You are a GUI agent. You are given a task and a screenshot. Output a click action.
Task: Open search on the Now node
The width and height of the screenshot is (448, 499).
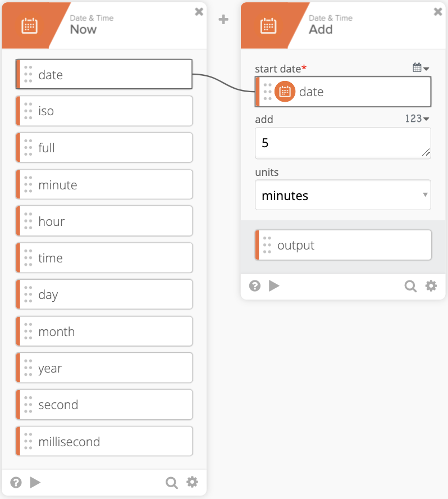(x=171, y=482)
